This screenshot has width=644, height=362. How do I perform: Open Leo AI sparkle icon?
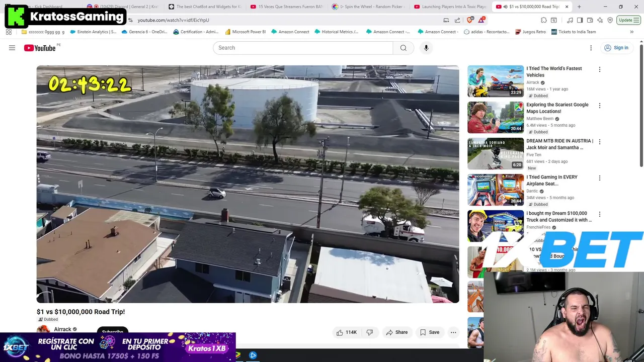click(x=600, y=20)
